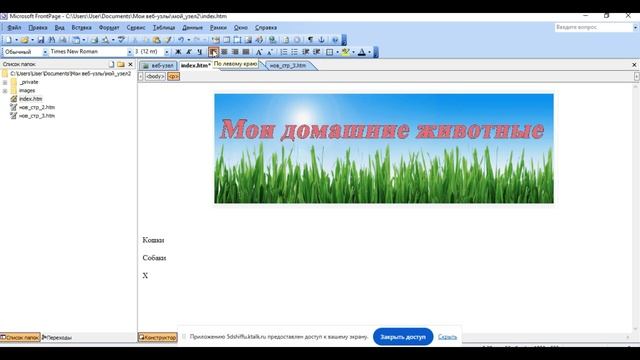Insert a table with Insert Table icon
The height and width of the screenshot is (360, 640).
click(227, 40)
